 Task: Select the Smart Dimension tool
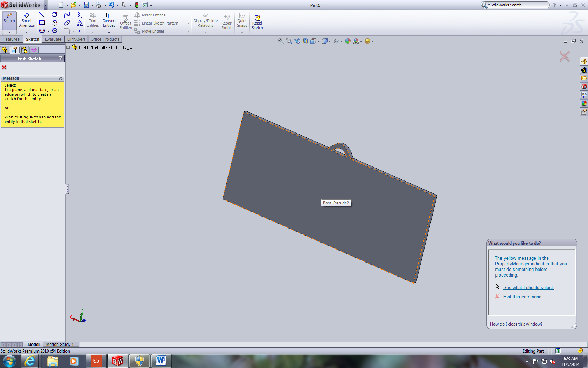pos(27,20)
